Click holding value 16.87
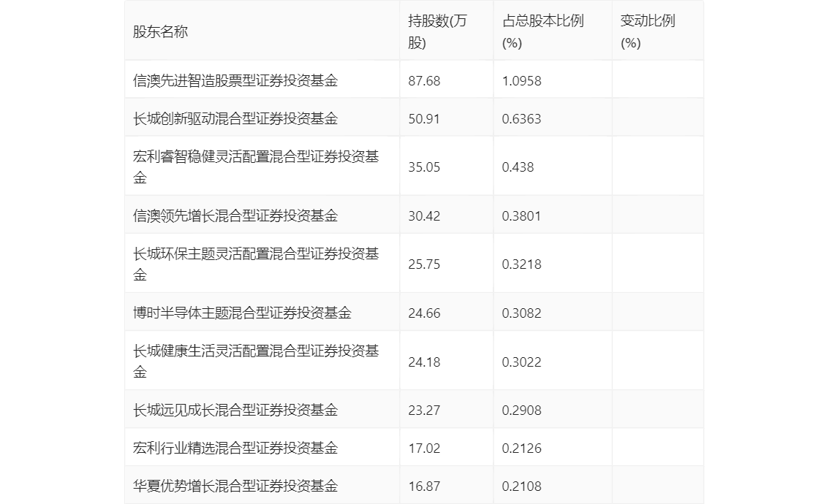This screenshot has height=504, width=829. pyautogui.click(x=424, y=486)
